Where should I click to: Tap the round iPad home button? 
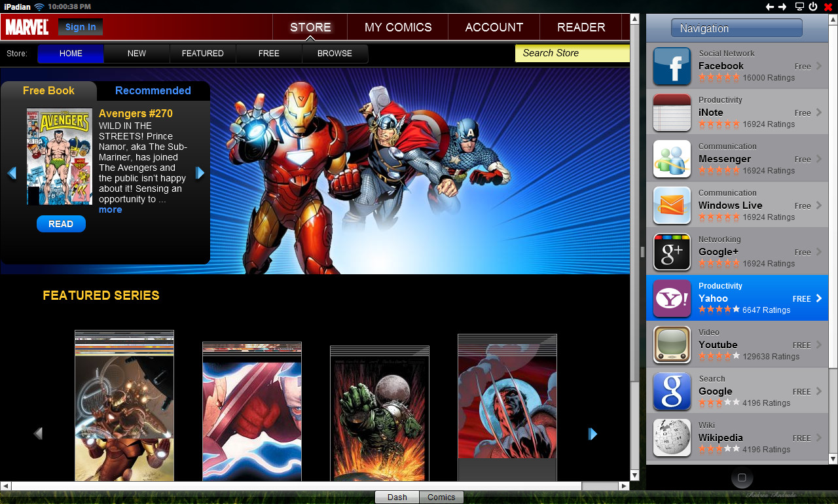[x=742, y=478]
